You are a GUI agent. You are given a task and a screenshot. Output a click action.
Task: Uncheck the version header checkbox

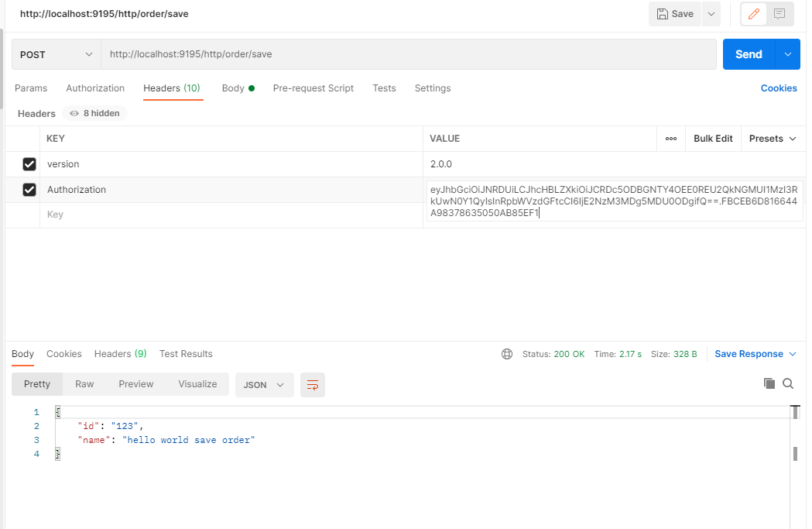point(29,164)
